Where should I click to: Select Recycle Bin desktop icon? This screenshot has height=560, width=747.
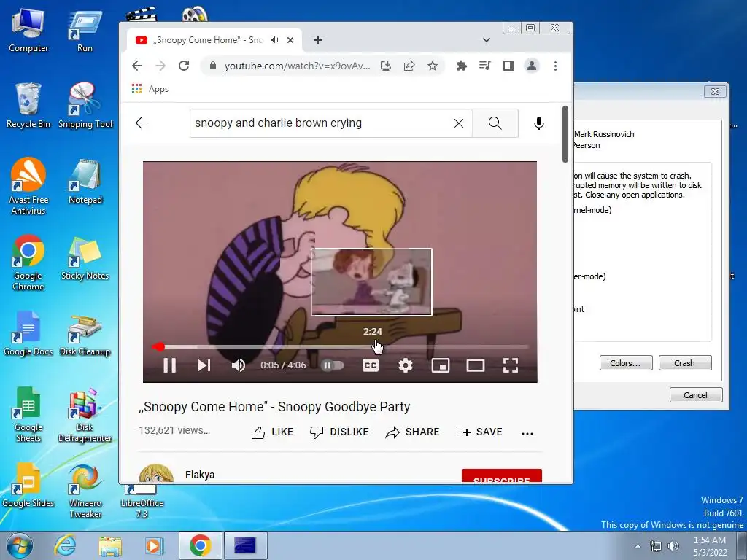coord(28,105)
